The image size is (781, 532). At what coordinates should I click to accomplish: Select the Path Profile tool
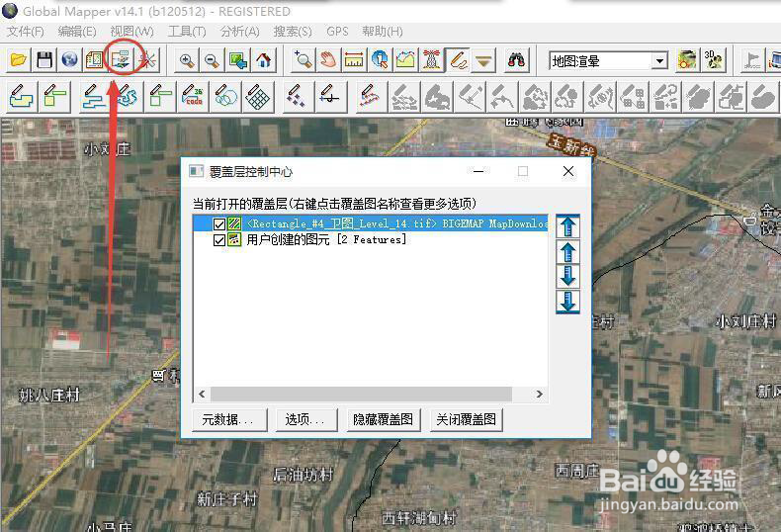[x=406, y=60]
